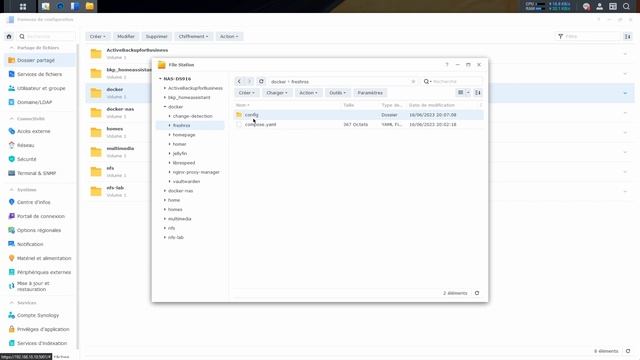The width and height of the screenshot is (640, 360).
Task: Open File Station help question mark
Action: coord(447,64)
